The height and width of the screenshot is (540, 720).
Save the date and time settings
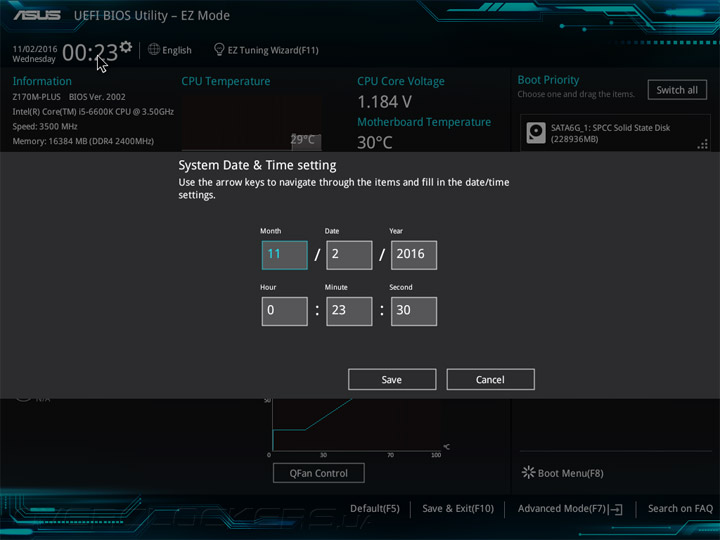392,379
